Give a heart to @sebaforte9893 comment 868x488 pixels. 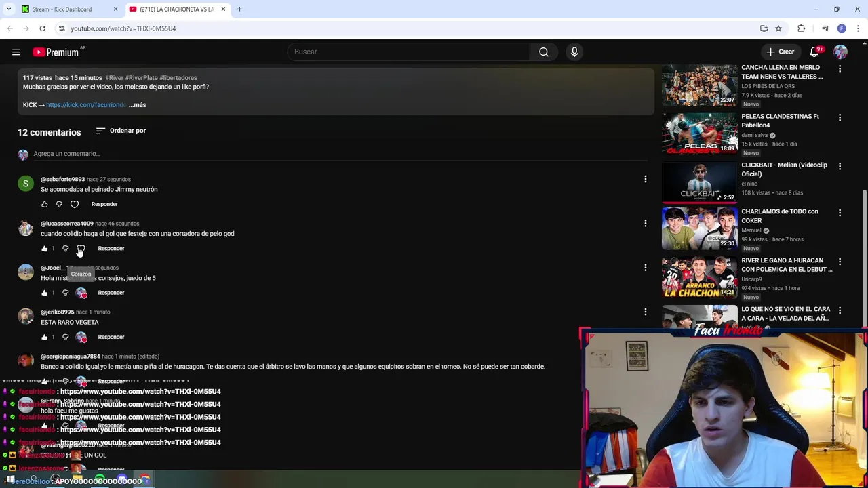[x=75, y=204]
